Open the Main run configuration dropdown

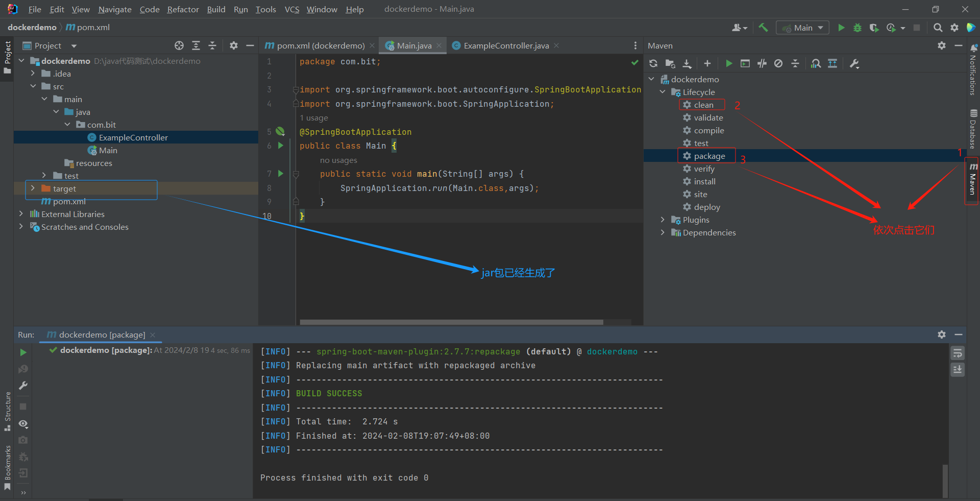pos(802,28)
